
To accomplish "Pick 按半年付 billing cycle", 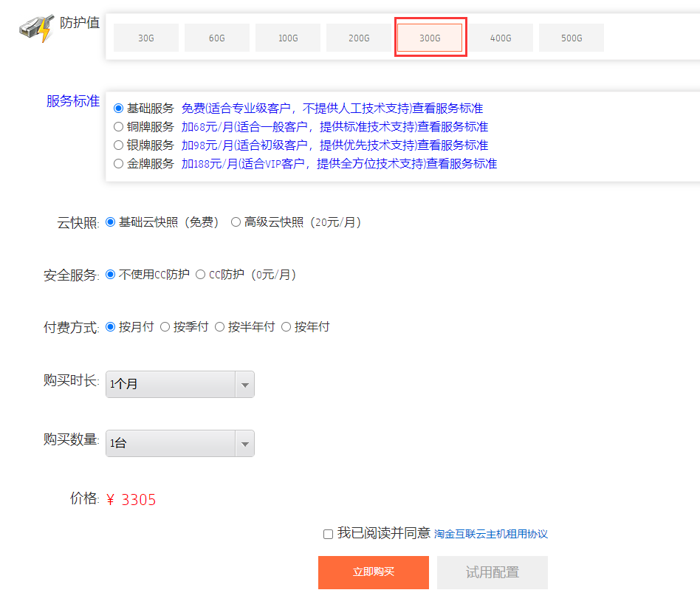I will 220,326.
